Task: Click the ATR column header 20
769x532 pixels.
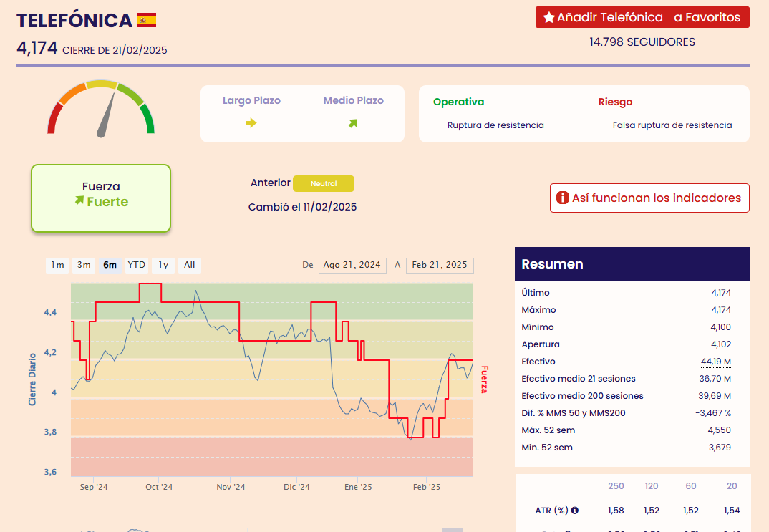Action: point(732,486)
